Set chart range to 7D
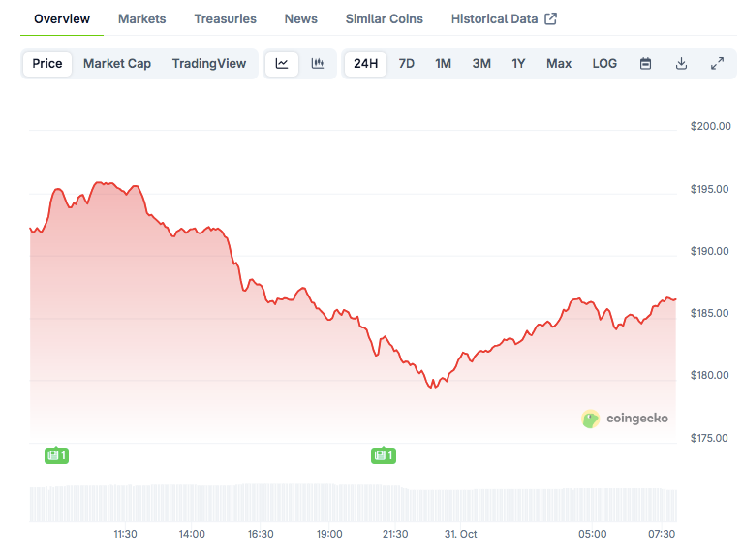742x560 pixels. (x=407, y=64)
